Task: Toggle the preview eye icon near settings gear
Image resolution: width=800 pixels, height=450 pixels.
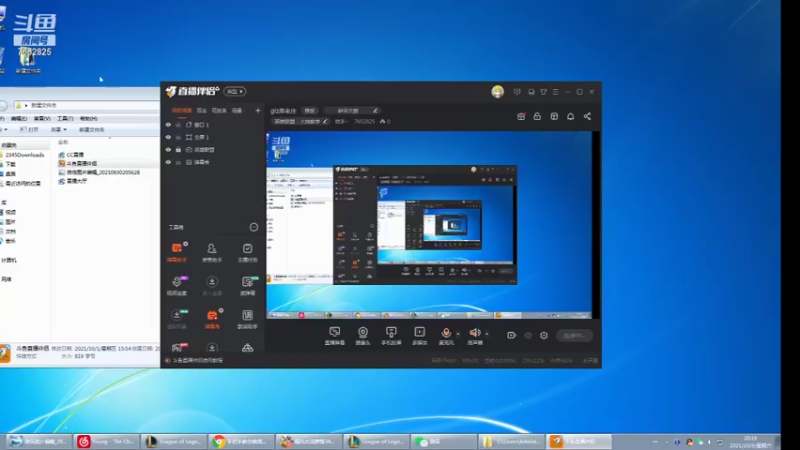Action: coord(528,335)
